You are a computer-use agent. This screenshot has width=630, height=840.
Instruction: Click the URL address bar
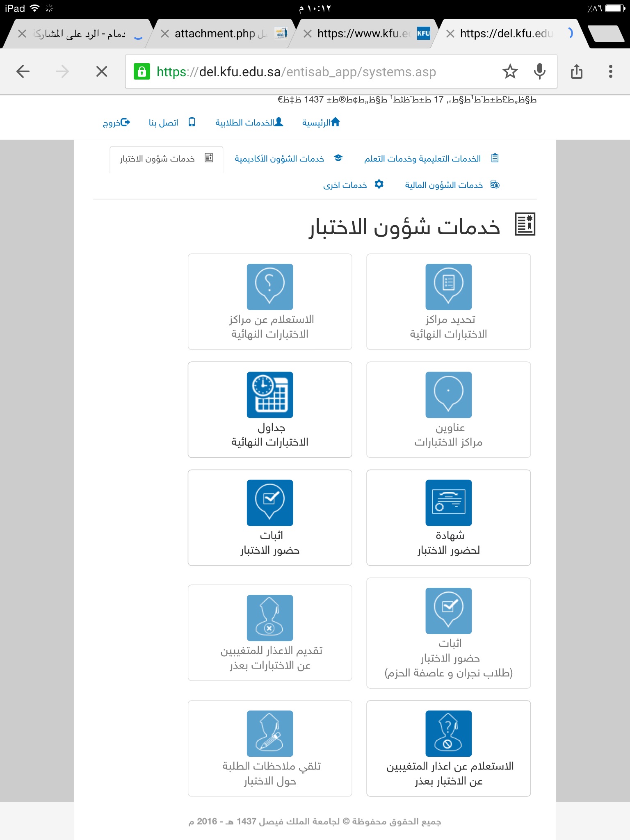[x=341, y=72]
